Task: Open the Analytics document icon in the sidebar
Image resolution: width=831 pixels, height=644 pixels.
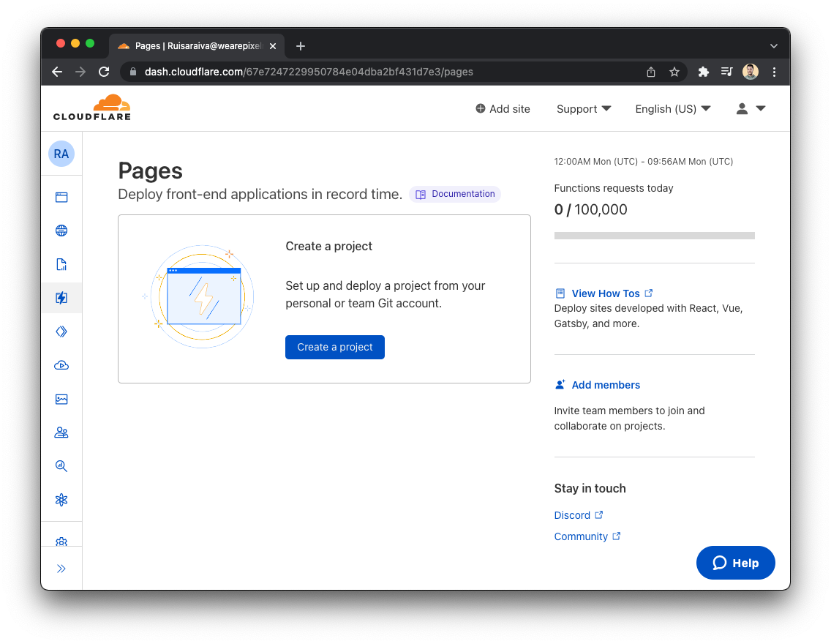Action: coord(61,264)
